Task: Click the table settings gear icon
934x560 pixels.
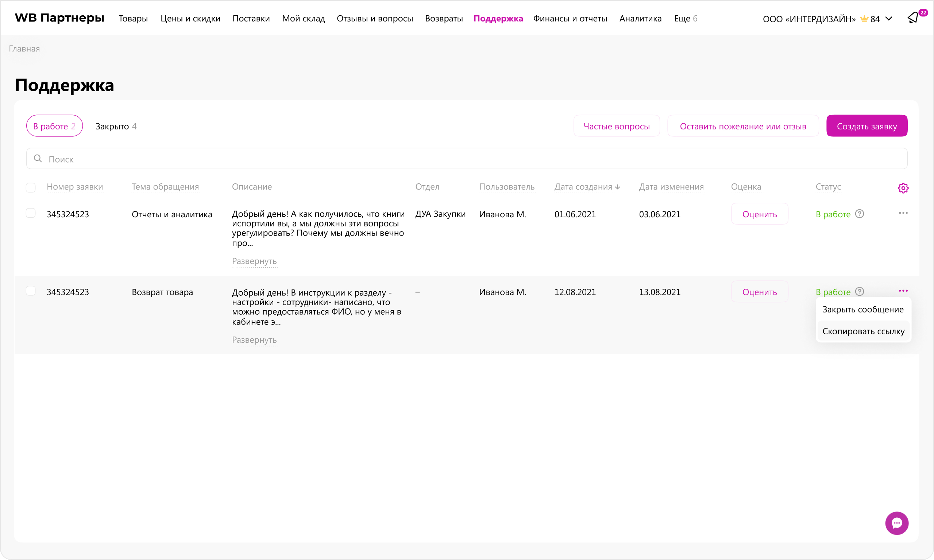Action: tap(903, 188)
